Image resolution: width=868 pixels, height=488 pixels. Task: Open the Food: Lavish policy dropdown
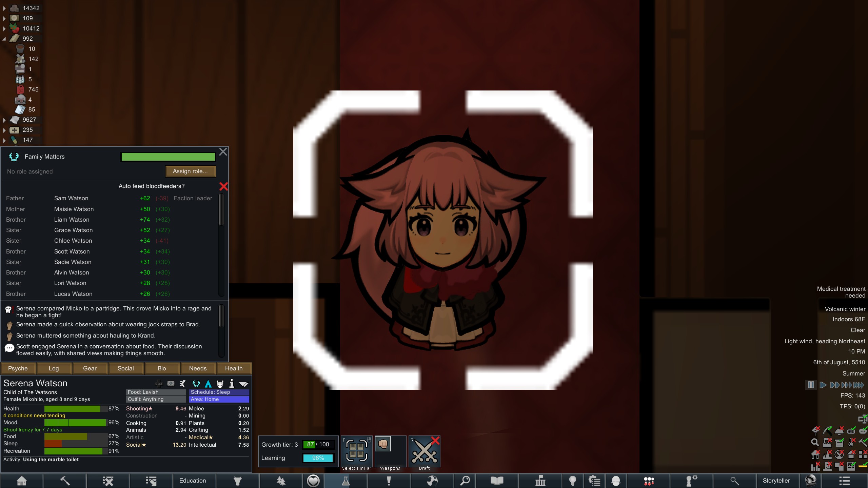[x=156, y=392]
